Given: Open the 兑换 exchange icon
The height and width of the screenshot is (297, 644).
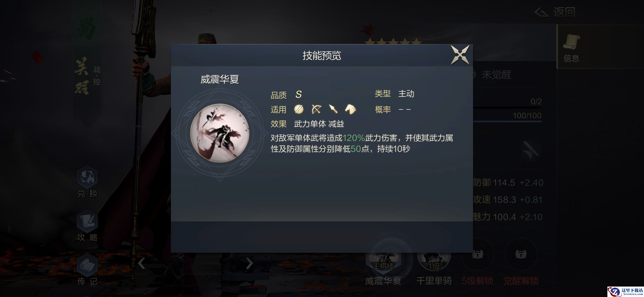Looking at the screenshot, I should click(87, 182).
